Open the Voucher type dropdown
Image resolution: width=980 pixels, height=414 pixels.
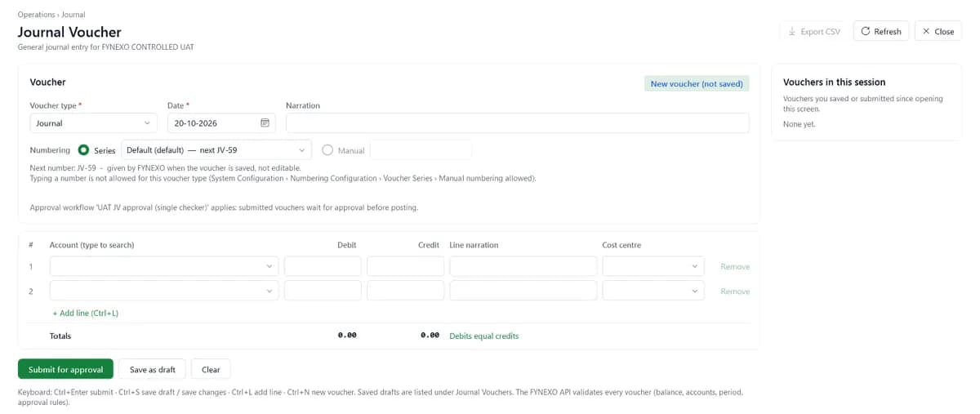point(93,123)
